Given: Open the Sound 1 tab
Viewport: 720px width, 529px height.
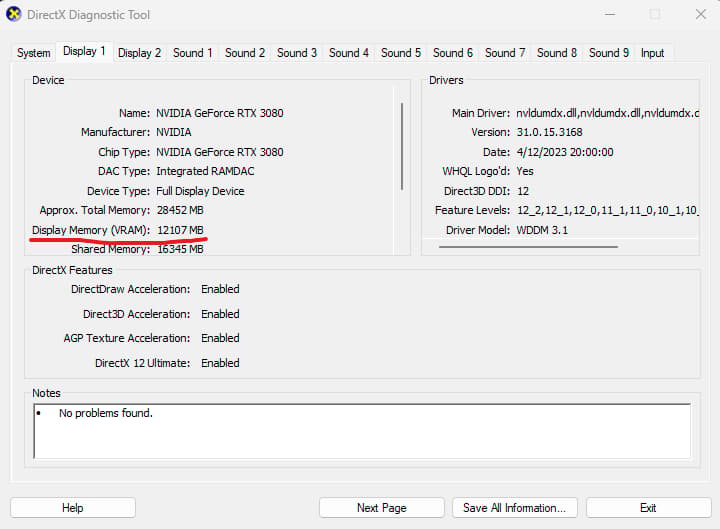Looking at the screenshot, I should tap(192, 53).
